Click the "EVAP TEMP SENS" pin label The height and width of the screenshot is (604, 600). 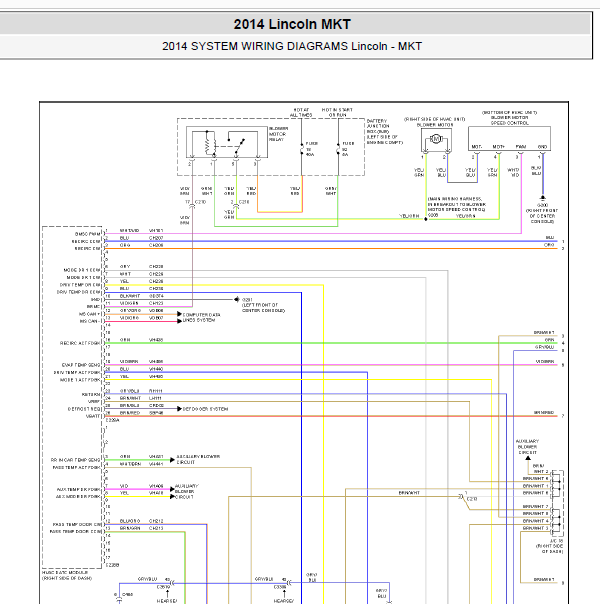(x=81, y=365)
